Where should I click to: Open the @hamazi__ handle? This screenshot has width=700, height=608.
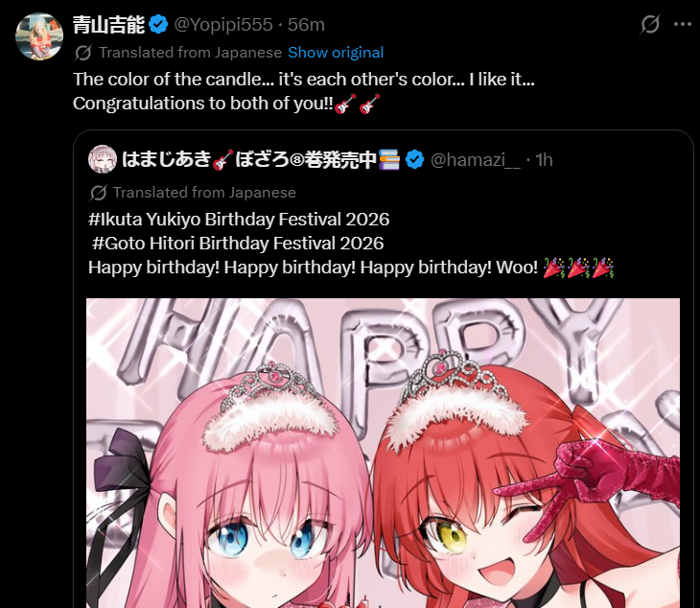click(x=476, y=160)
